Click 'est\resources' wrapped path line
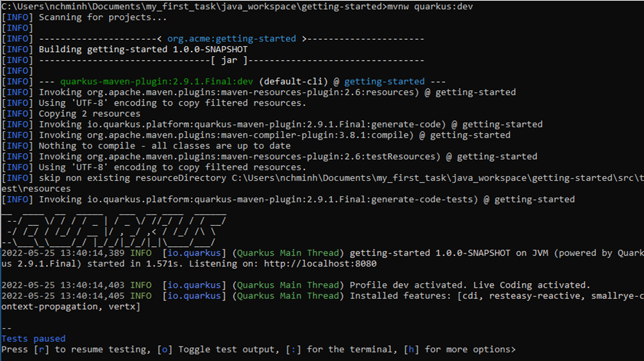The height and width of the screenshot is (361, 644). tap(36, 189)
